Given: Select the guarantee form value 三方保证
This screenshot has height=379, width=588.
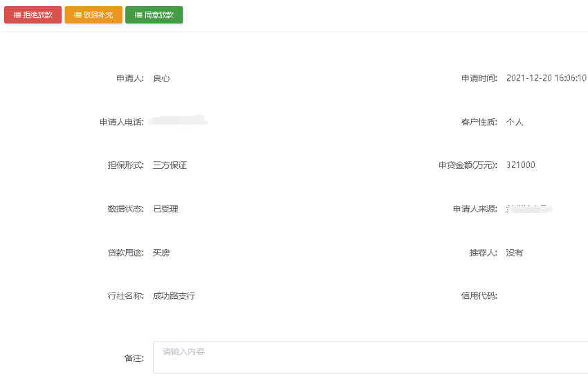Looking at the screenshot, I should [170, 165].
